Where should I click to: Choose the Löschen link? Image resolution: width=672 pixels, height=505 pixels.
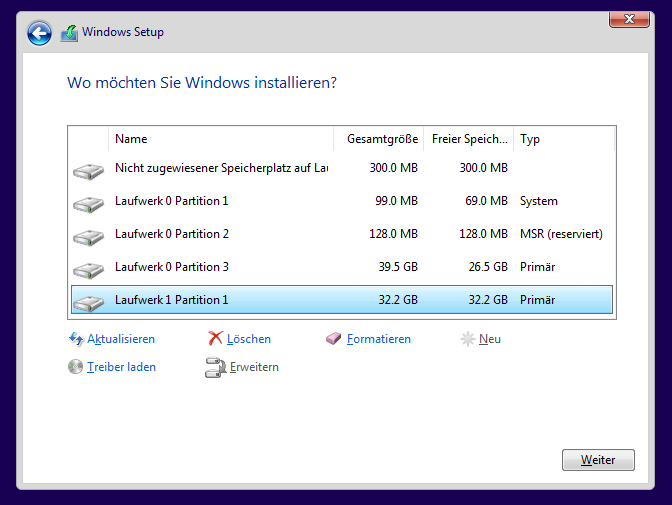(249, 339)
